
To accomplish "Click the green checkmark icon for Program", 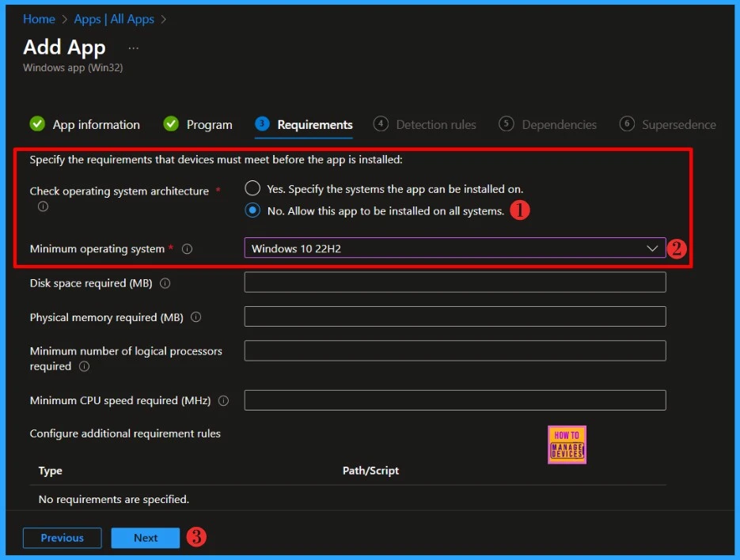I will click(x=171, y=124).
